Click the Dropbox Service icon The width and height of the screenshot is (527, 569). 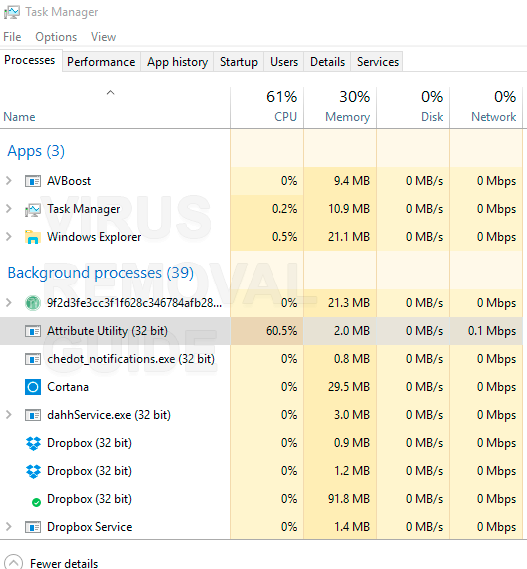[x=33, y=527]
